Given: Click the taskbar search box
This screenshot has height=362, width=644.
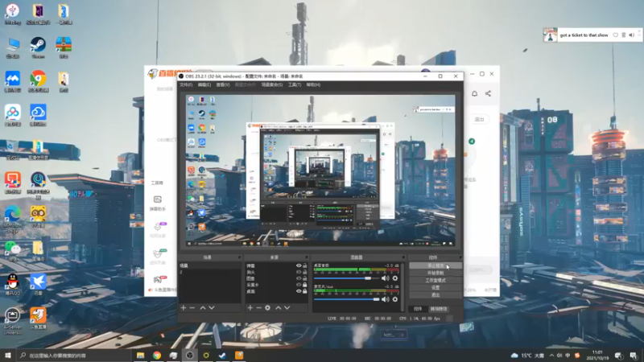Looking at the screenshot, I should click(73, 356).
